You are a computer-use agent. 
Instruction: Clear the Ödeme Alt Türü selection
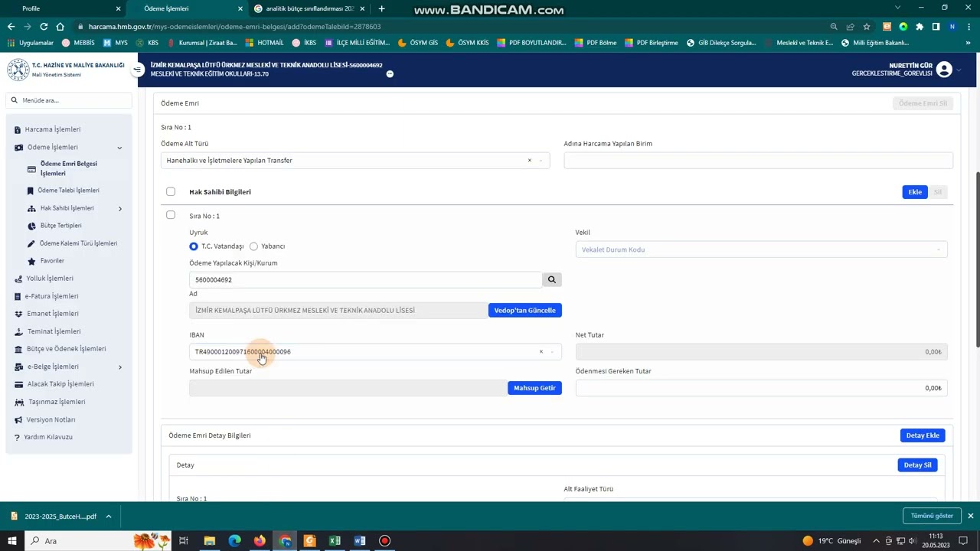(529, 161)
